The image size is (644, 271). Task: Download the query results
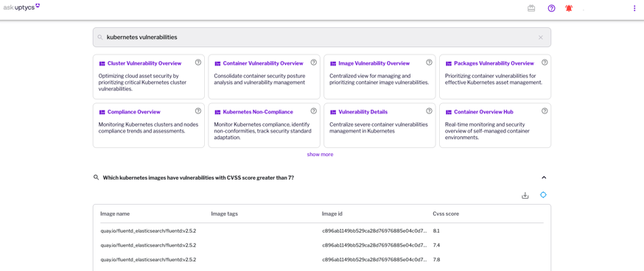pos(525,195)
